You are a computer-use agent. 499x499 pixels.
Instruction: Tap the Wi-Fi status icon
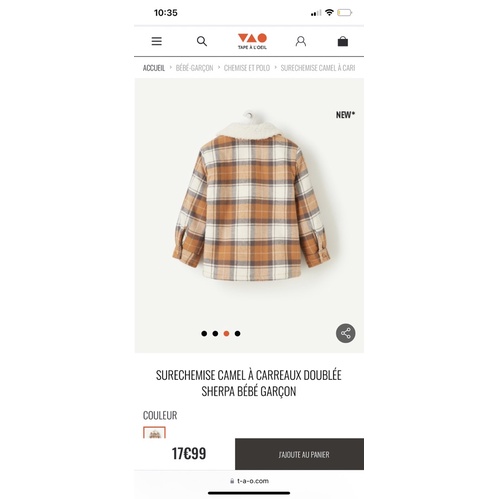[329, 13]
